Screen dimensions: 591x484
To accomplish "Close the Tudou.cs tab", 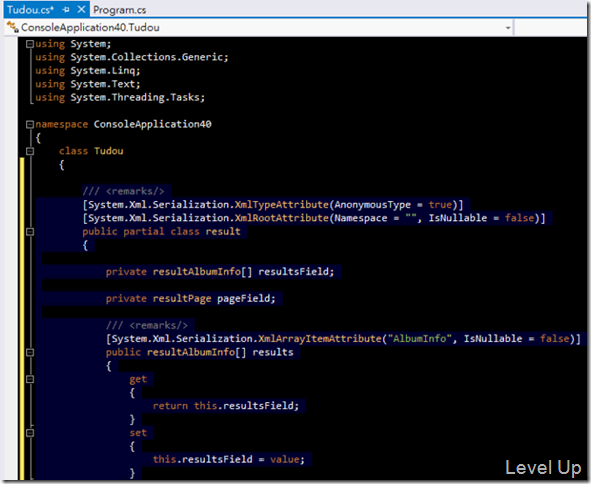I will click(81, 9).
